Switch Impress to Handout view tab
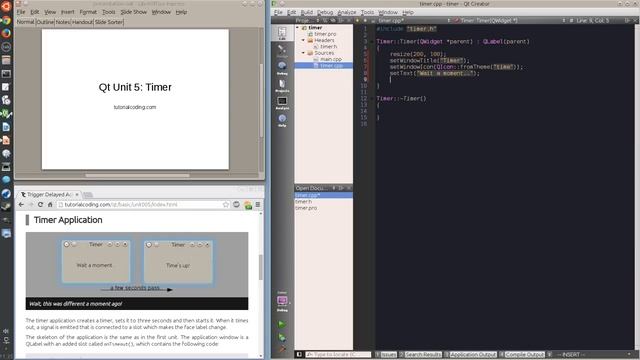The height and width of the screenshot is (360, 640). 82,22
